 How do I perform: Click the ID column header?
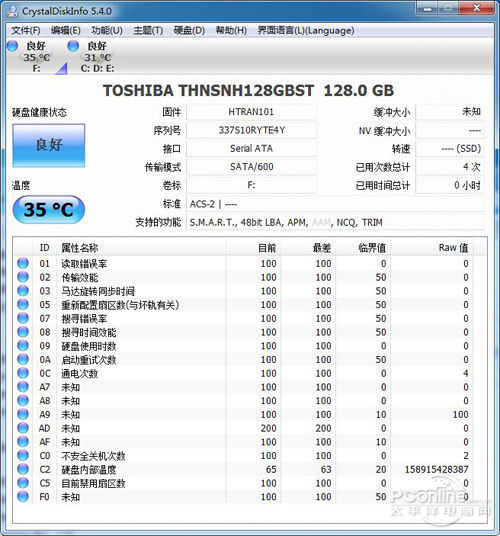click(x=44, y=247)
